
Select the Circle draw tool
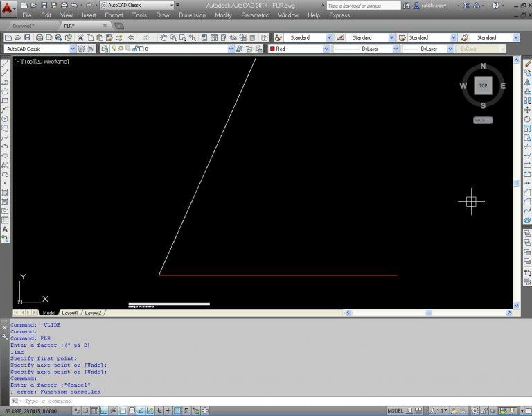6,119
